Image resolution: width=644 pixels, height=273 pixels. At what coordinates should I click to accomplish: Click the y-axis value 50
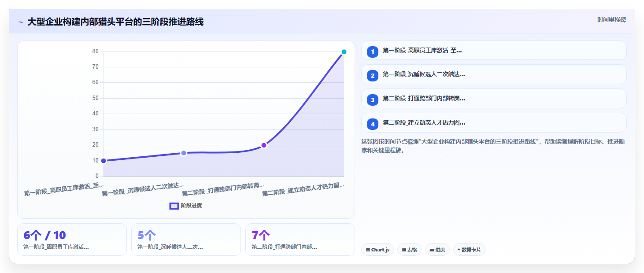click(x=95, y=98)
